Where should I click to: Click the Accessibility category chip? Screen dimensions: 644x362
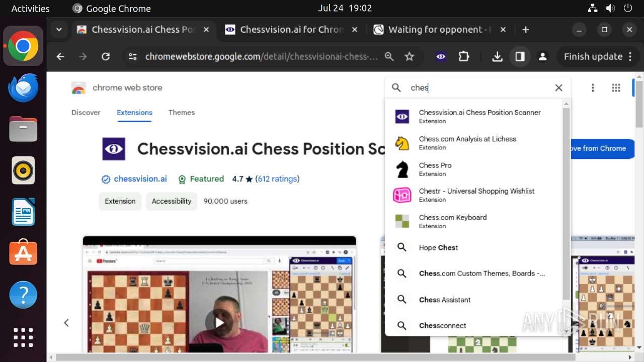172,201
